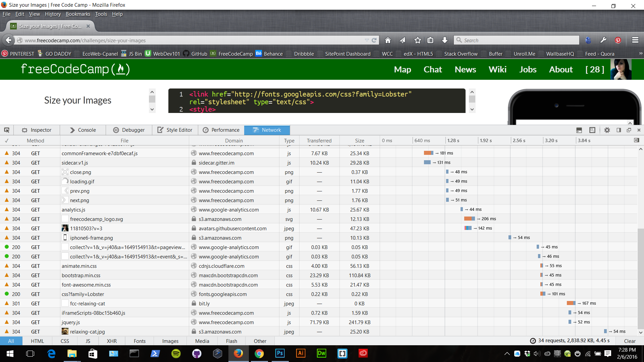Click the code editor scroll-up arrow
This screenshot has width=644, height=362.
(472, 92)
